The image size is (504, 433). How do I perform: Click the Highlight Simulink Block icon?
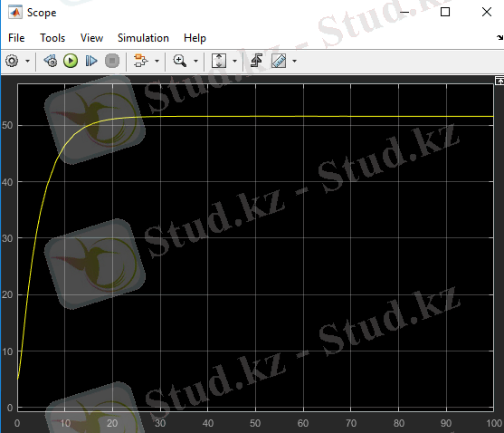pyautogui.click(x=140, y=61)
